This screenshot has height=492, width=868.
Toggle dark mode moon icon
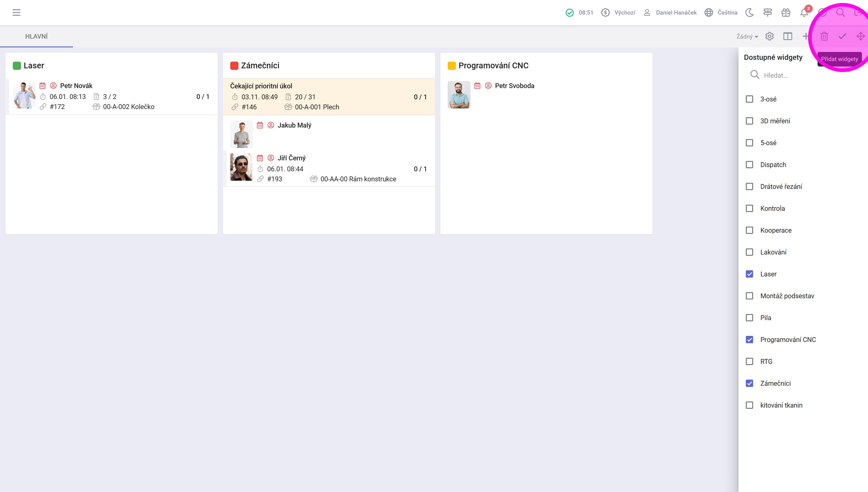tap(749, 12)
